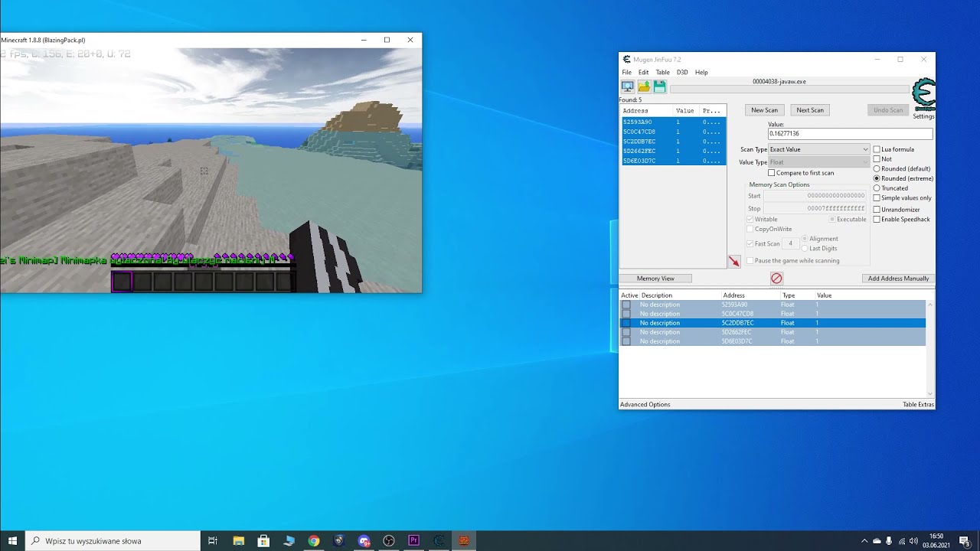Open the File menu
The height and width of the screenshot is (551, 980).
626,72
